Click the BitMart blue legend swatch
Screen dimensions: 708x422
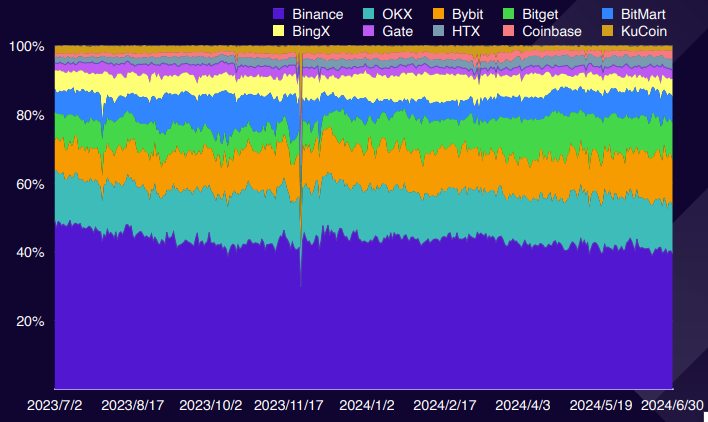608,14
